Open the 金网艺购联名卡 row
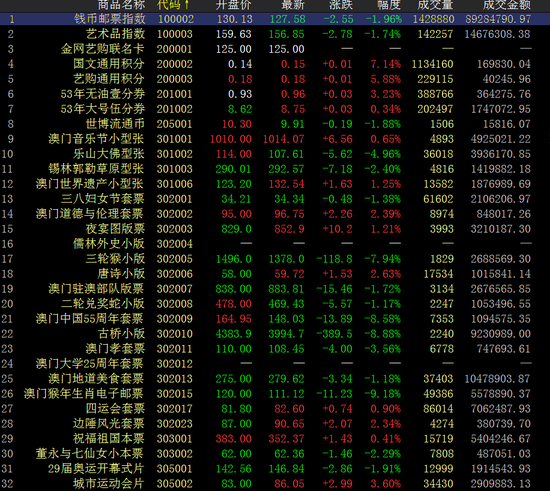Viewport: 550px width, 491px height. (x=102, y=49)
